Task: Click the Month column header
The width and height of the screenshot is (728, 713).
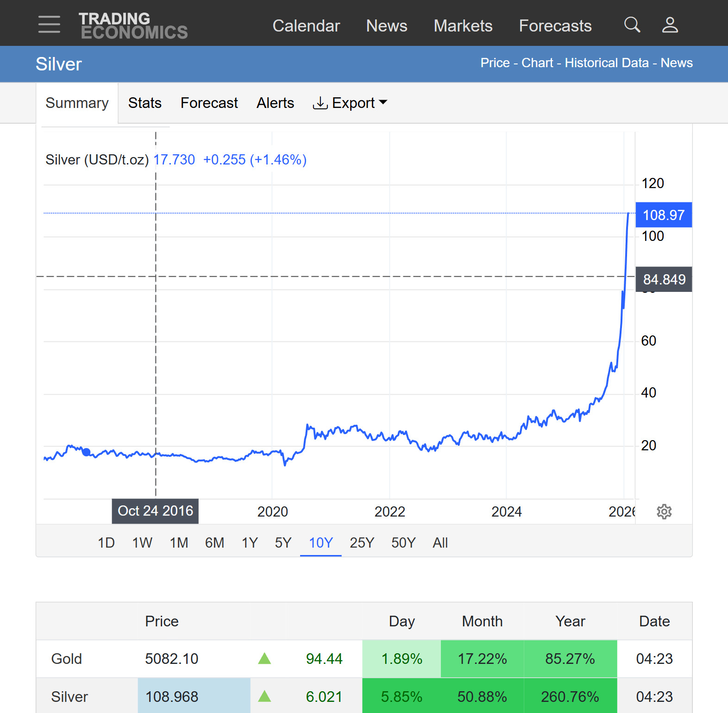Action: (482, 621)
